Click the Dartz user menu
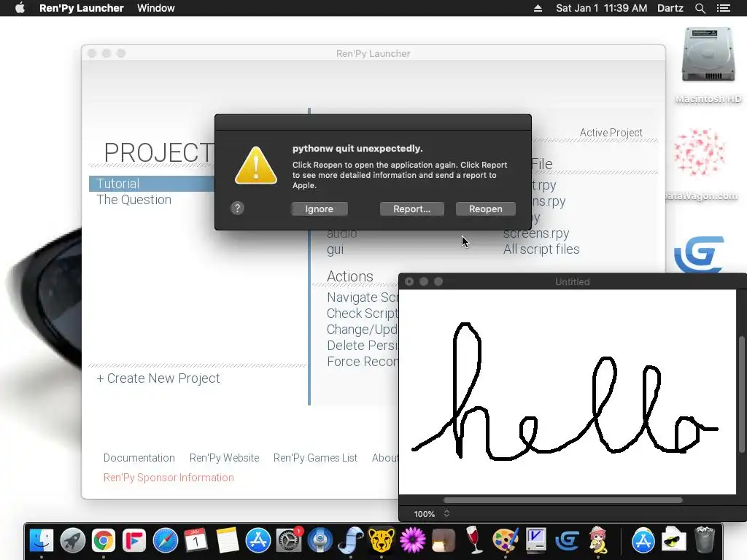 point(670,8)
